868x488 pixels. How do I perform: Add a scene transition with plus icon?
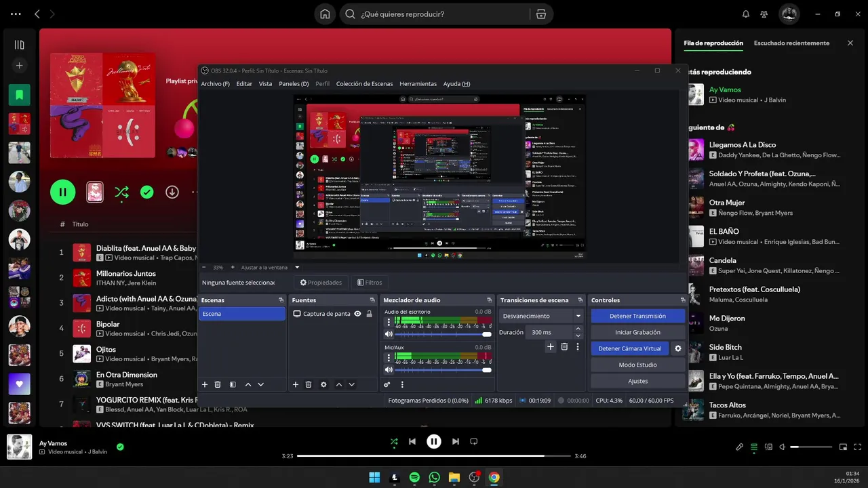pos(551,346)
